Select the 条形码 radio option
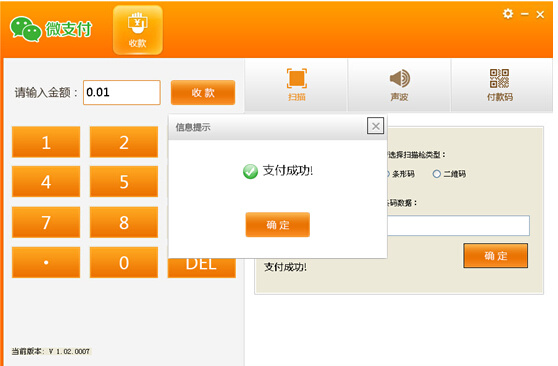This screenshot has width=558, height=366. (400, 174)
